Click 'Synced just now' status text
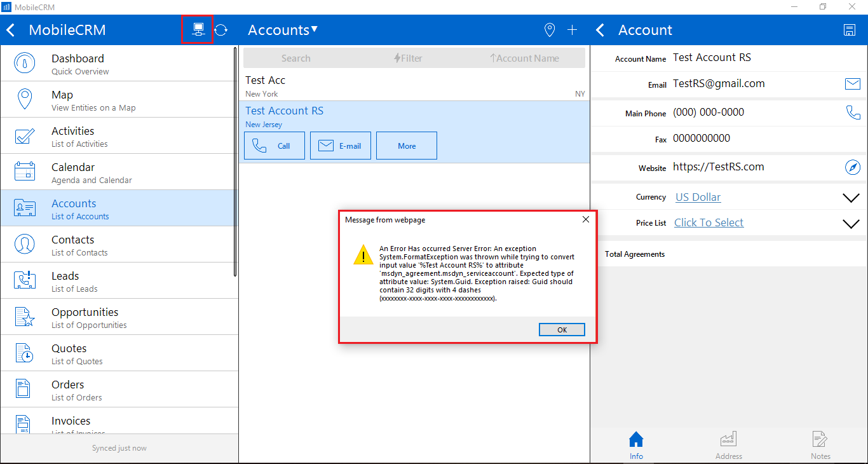Image resolution: width=868 pixels, height=464 pixels. (x=119, y=448)
